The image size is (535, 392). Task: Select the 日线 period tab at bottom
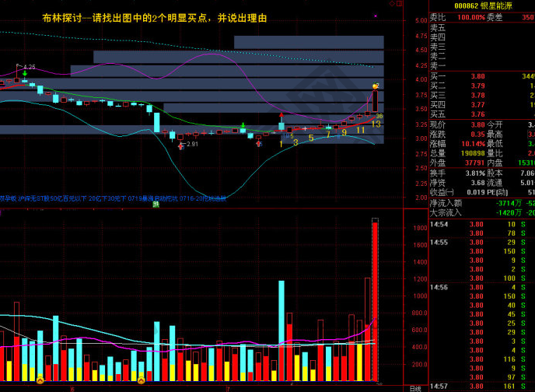(x=414, y=387)
